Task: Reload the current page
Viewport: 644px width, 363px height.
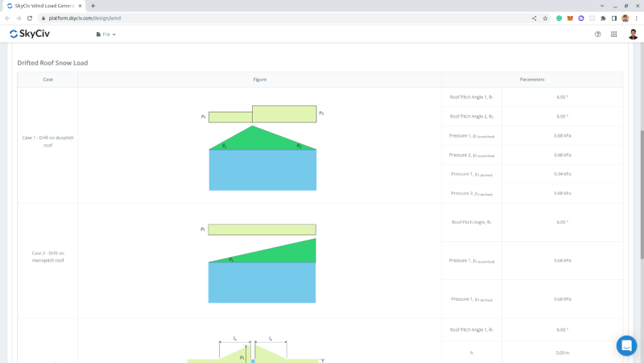Action: 30,18
